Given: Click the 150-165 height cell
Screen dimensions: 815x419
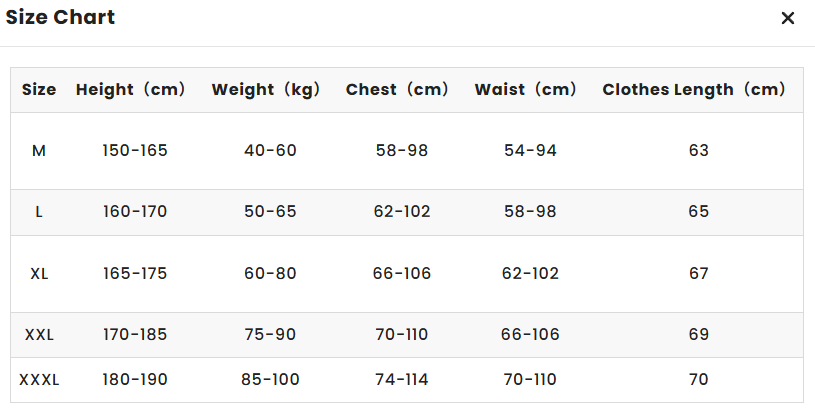Looking at the screenshot, I should 135,151.
